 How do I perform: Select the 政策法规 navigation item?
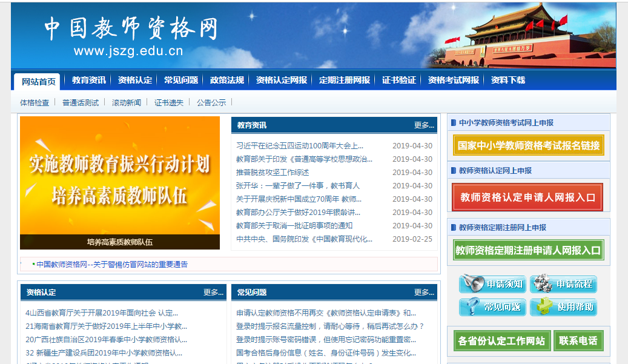point(227,80)
